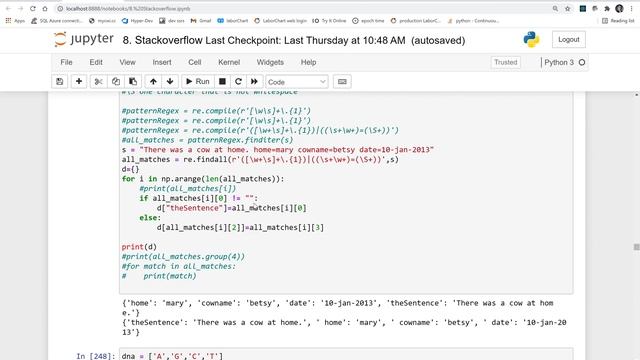
Task: Click the Python 3 kernel name
Action: [x=559, y=62]
